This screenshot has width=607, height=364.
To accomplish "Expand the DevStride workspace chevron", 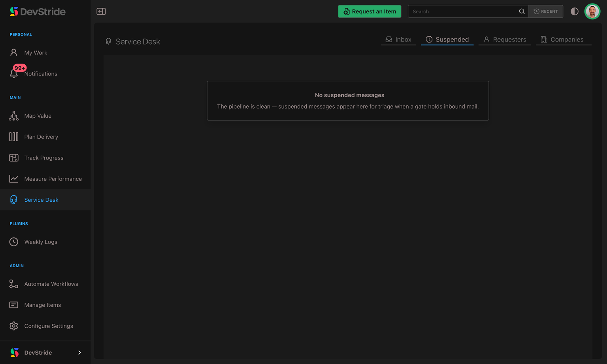I will point(79,353).
